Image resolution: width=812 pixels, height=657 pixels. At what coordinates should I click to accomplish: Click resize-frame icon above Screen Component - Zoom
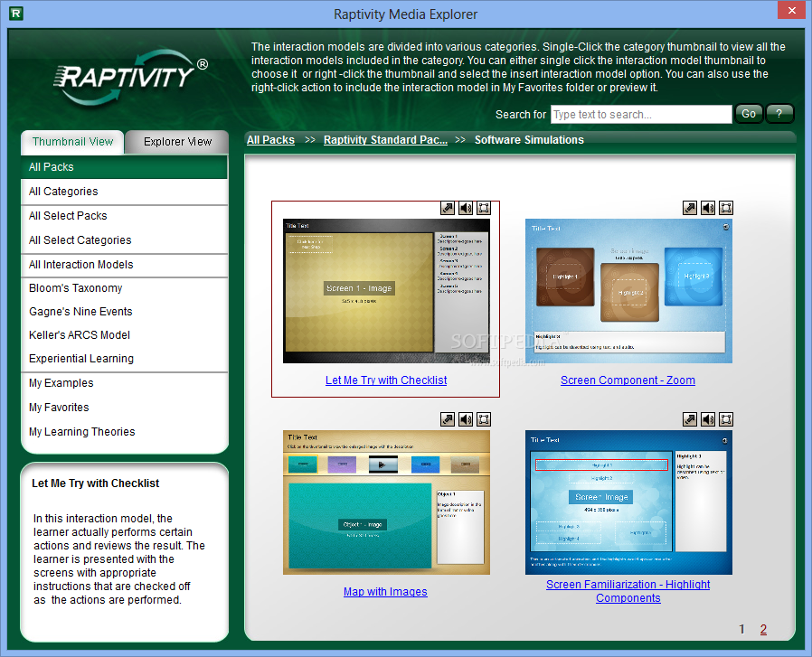(726, 208)
